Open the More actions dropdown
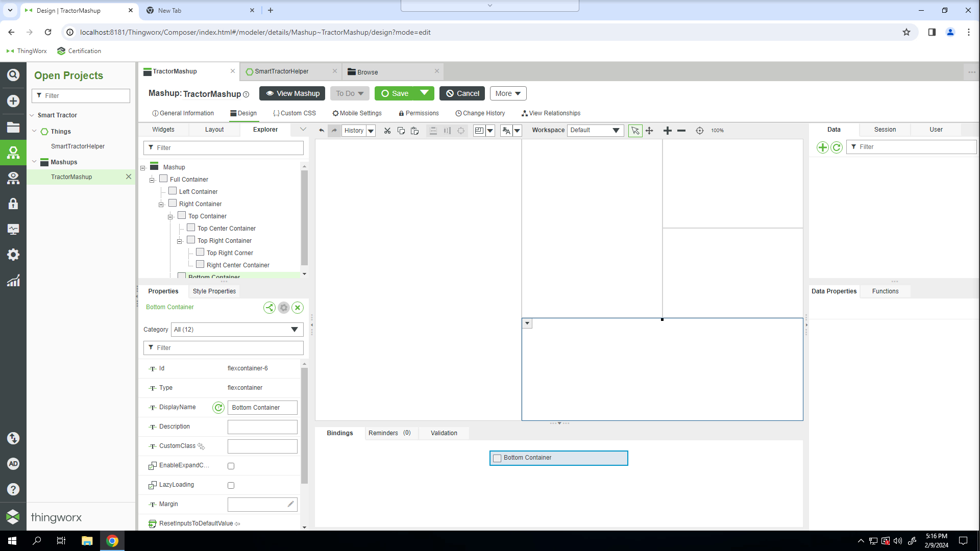The image size is (980, 551). pos(508,93)
